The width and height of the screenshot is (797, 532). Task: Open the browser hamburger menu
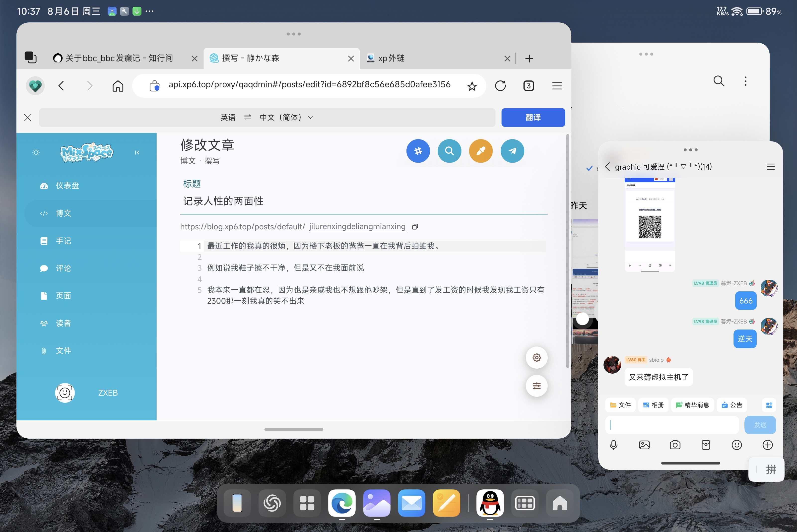(x=557, y=86)
